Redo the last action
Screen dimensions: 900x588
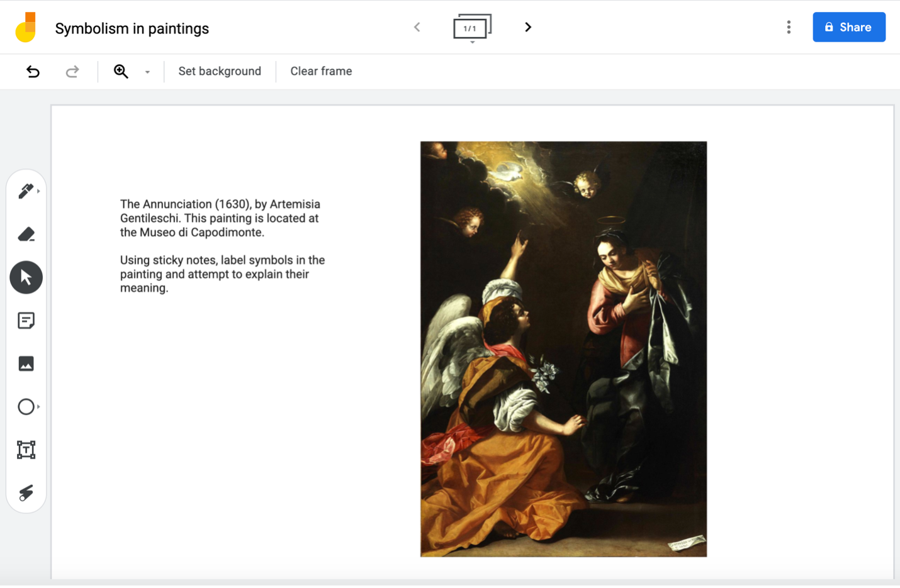(x=72, y=71)
